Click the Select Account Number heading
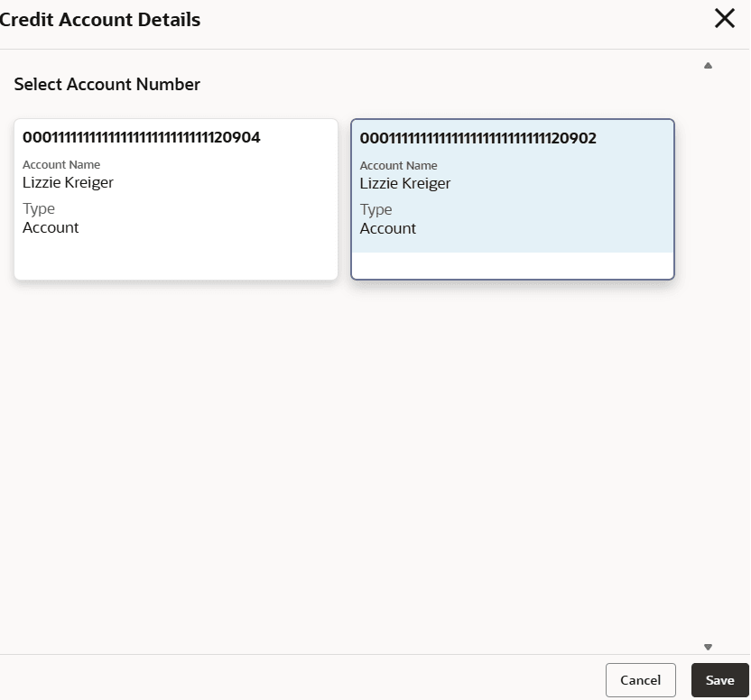 click(107, 84)
